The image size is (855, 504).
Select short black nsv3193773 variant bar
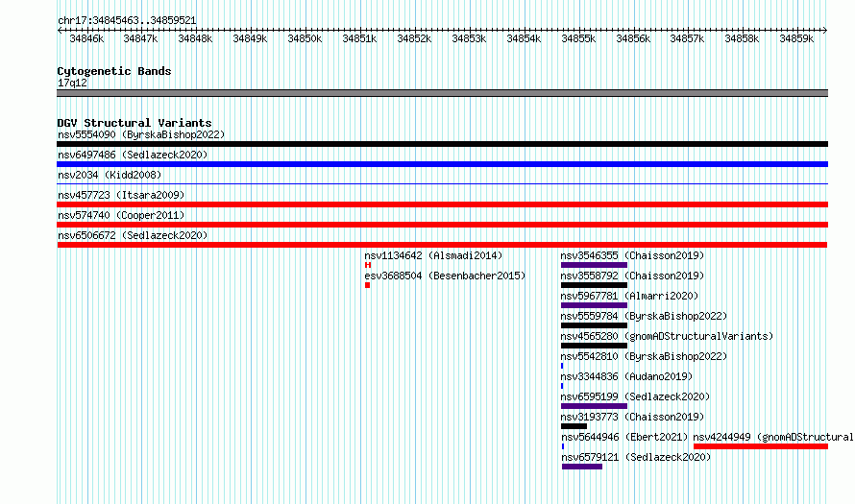(574, 426)
